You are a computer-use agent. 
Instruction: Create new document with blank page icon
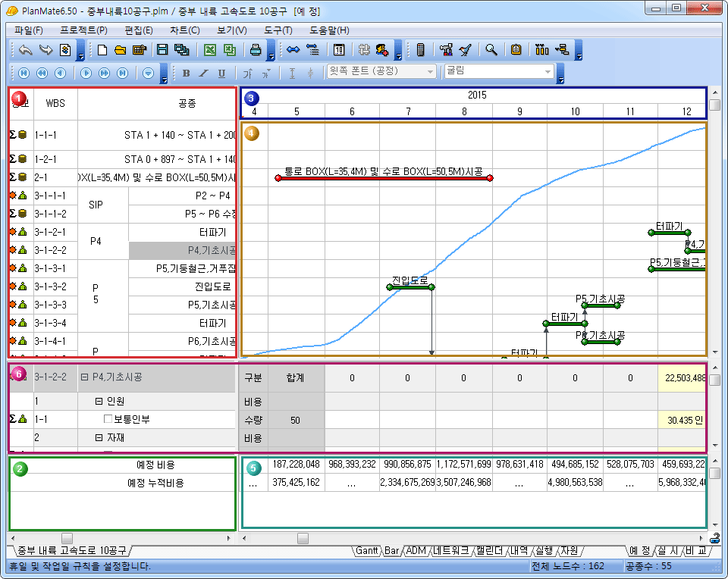pyautogui.click(x=102, y=51)
